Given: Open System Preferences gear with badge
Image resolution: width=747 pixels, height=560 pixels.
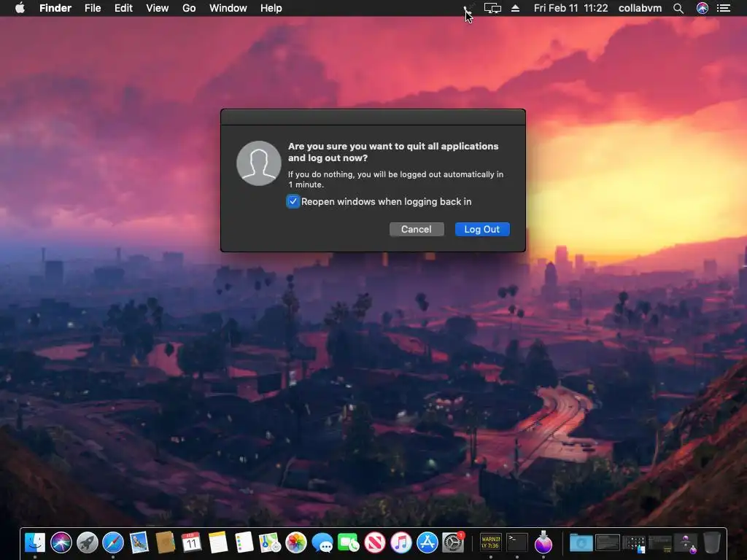Looking at the screenshot, I should [453, 542].
